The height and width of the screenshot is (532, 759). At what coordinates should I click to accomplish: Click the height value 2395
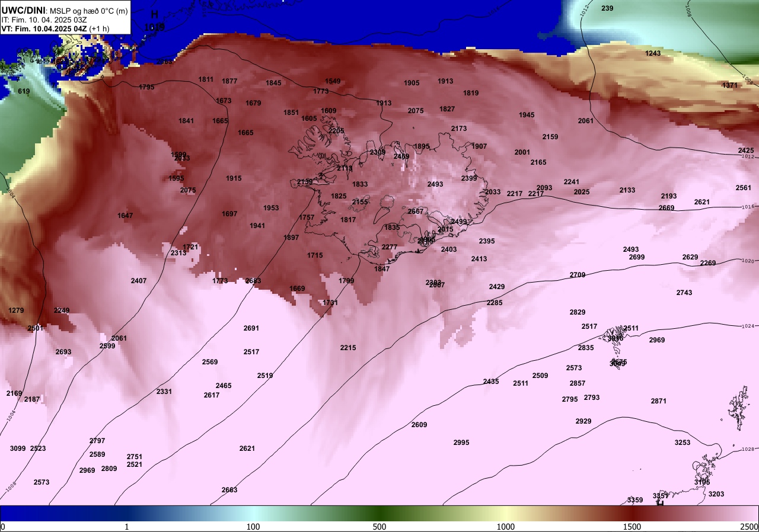(x=487, y=241)
